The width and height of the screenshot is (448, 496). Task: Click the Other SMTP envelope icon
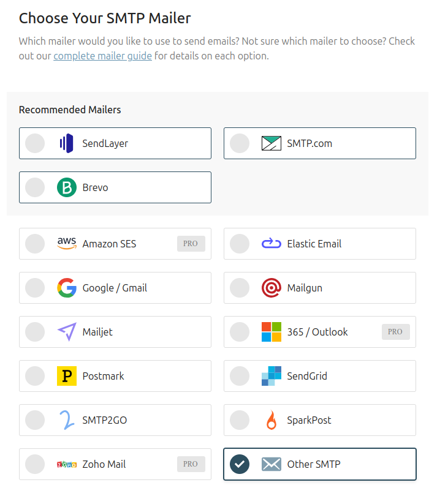point(271,464)
